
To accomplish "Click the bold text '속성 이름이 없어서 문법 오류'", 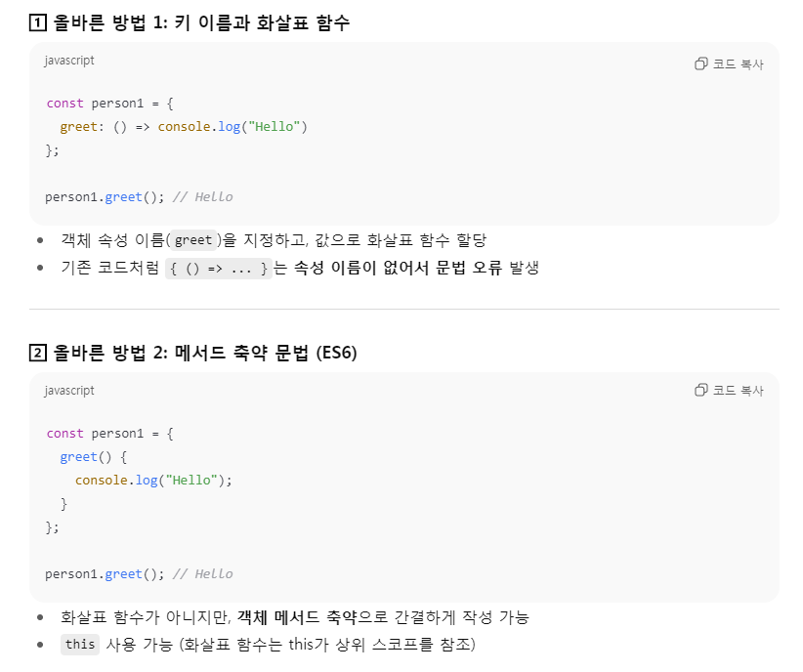I will point(398,268).
